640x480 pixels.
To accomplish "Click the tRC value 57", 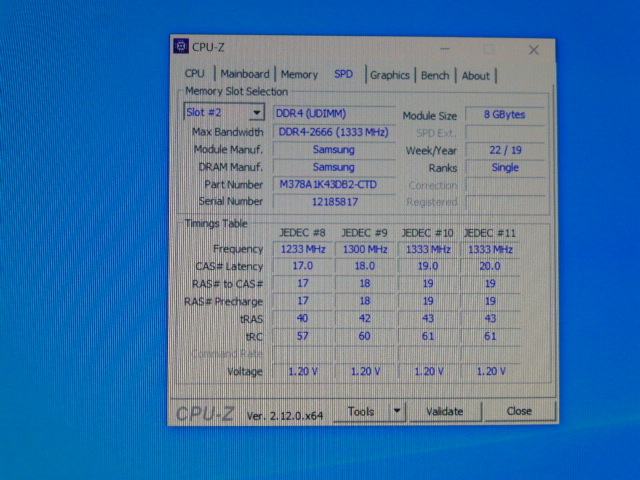I will point(302,336).
